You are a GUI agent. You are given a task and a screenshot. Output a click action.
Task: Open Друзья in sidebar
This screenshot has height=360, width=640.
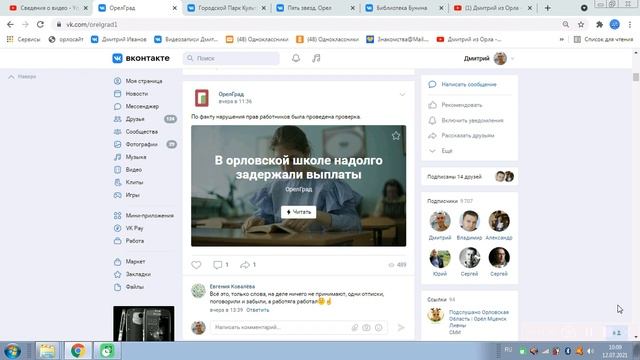135,119
